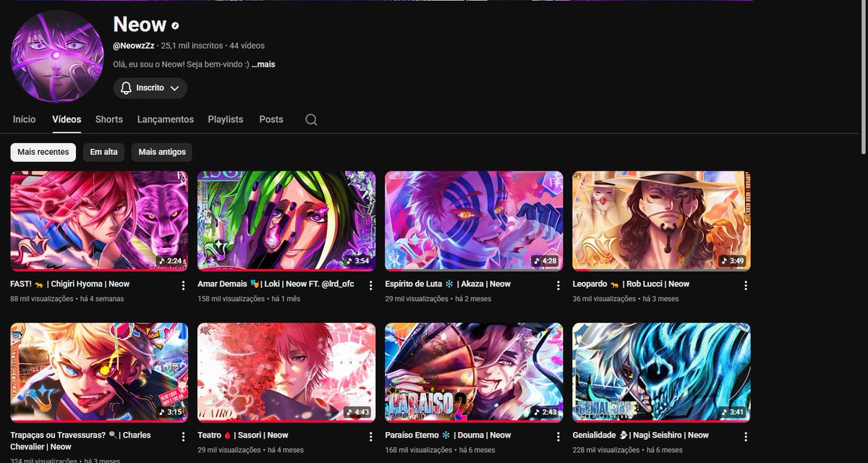This screenshot has width=868, height=463.
Task: Open options menu for Espírito de Luta Akaza
Action: [558, 285]
